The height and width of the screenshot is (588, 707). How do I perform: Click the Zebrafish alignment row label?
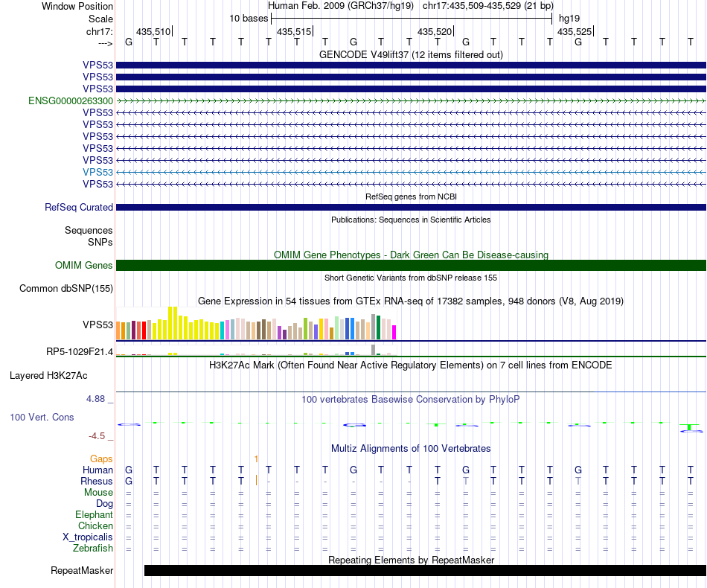pos(93,549)
